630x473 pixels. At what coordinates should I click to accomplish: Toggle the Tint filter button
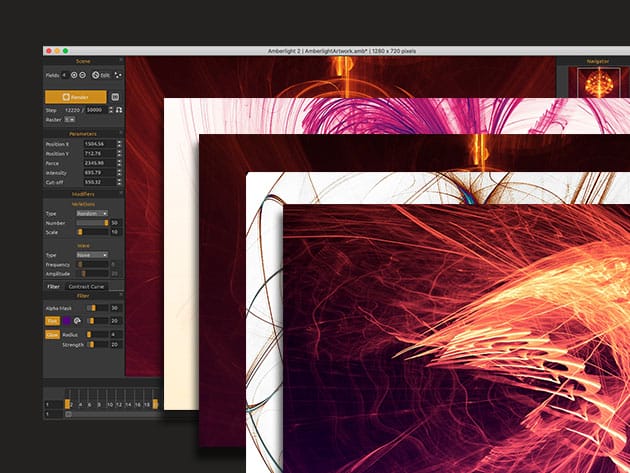(x=52, y=321)
